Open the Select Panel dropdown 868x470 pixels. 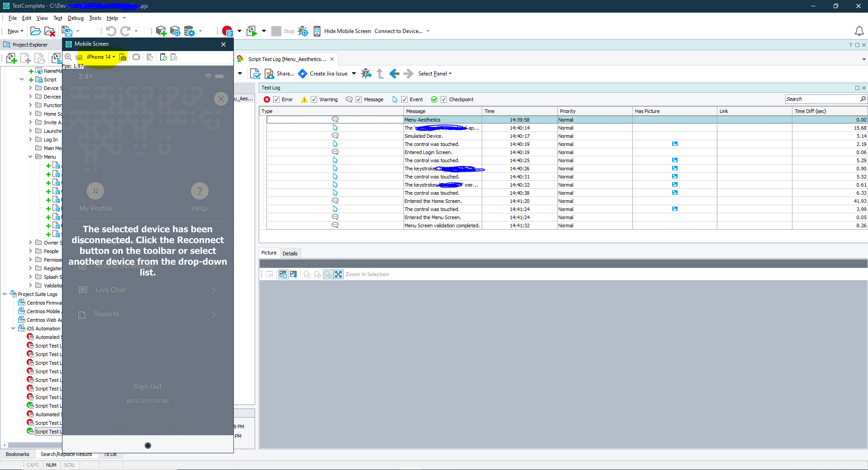[434, 74]
